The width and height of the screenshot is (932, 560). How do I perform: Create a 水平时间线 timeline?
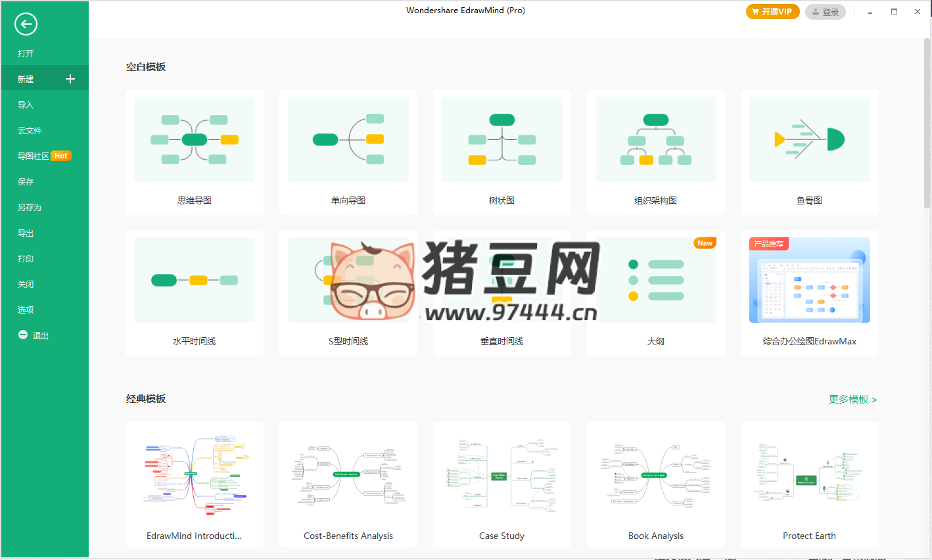195,280
